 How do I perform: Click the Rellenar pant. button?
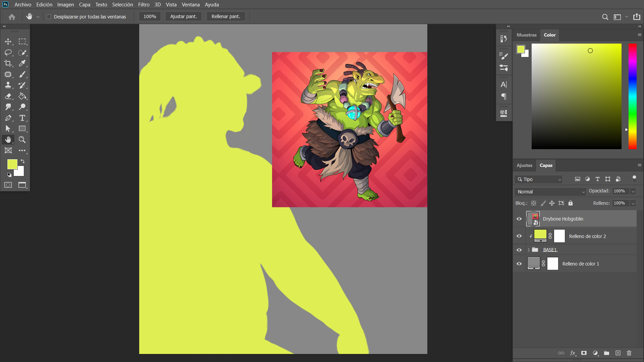pyautogui.click(x=226, y=16)
